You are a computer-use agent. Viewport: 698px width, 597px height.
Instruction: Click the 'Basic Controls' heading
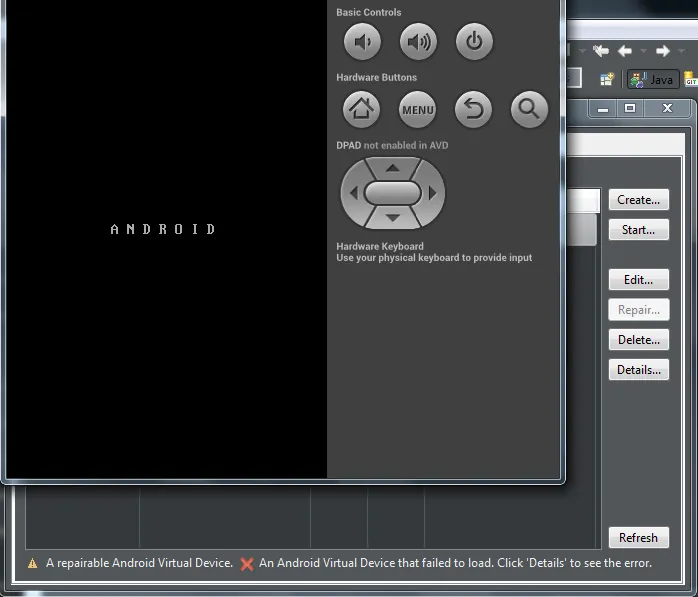(369, 12)
